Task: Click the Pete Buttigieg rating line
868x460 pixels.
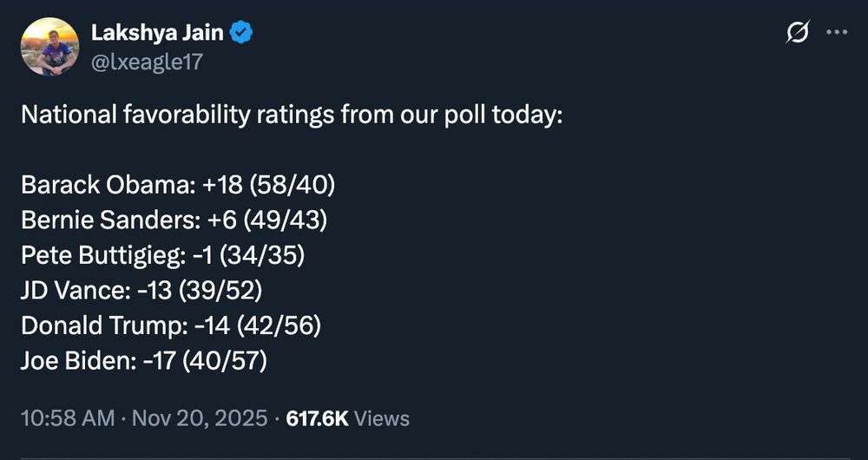Action: coord(162,255)
